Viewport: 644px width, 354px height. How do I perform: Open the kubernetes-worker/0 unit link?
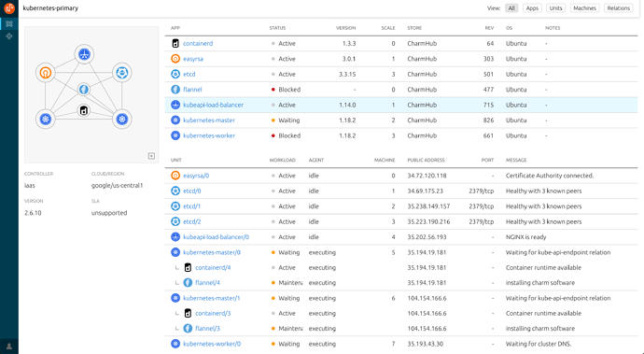pos(212,344)
